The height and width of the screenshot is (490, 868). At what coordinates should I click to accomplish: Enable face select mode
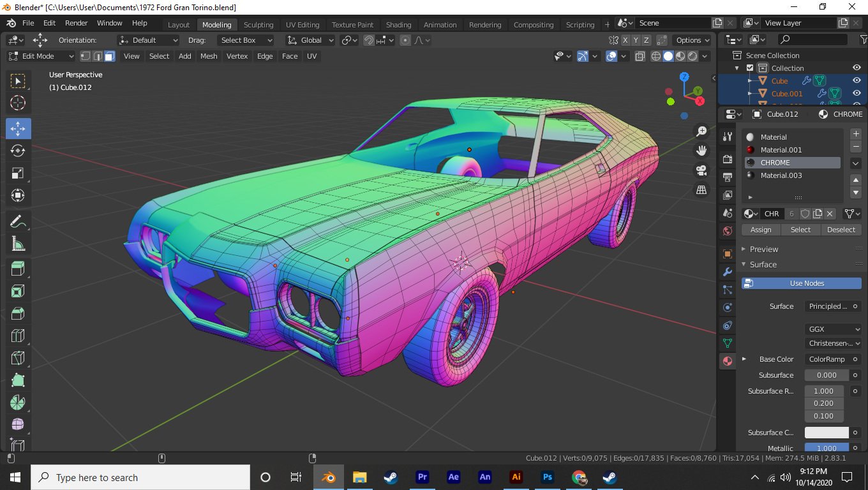pos(110,56)
